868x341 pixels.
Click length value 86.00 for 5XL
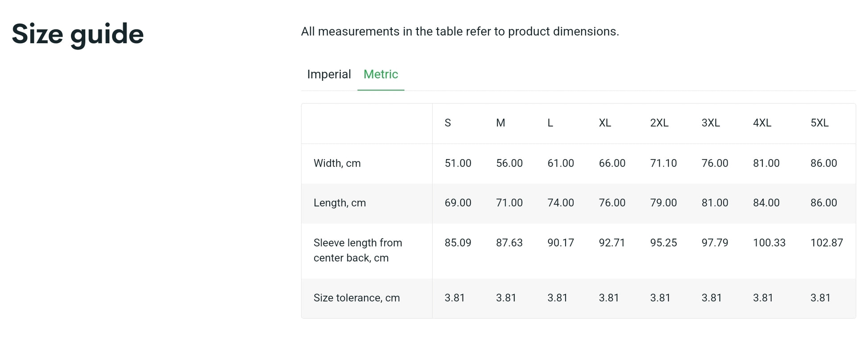pos(823,203)
